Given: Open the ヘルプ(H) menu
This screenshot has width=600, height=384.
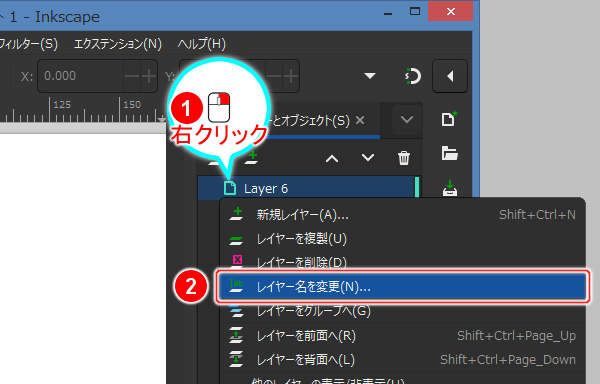Looking at the screenshot, I should tap(202, 44).
